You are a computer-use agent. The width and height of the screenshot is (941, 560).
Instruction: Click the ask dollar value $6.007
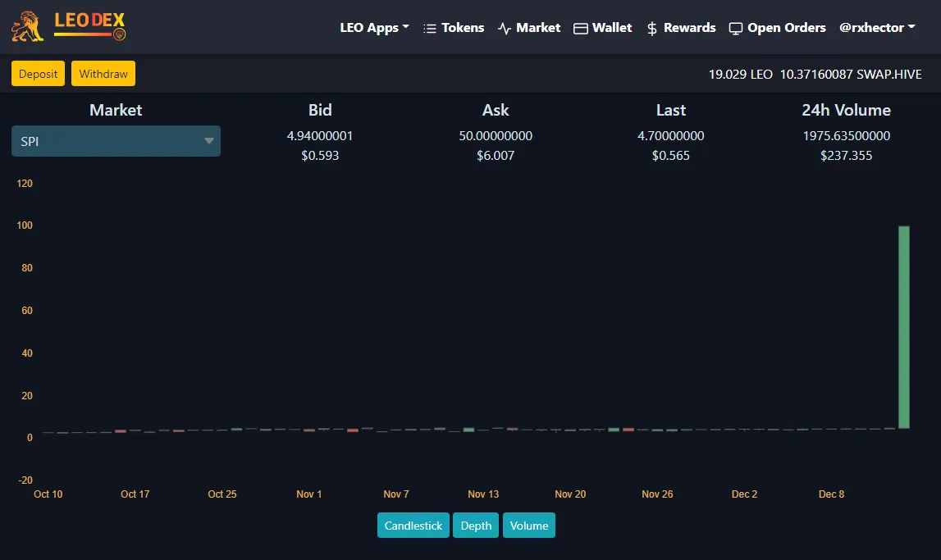pyautogui.click(x=496, y=155)
